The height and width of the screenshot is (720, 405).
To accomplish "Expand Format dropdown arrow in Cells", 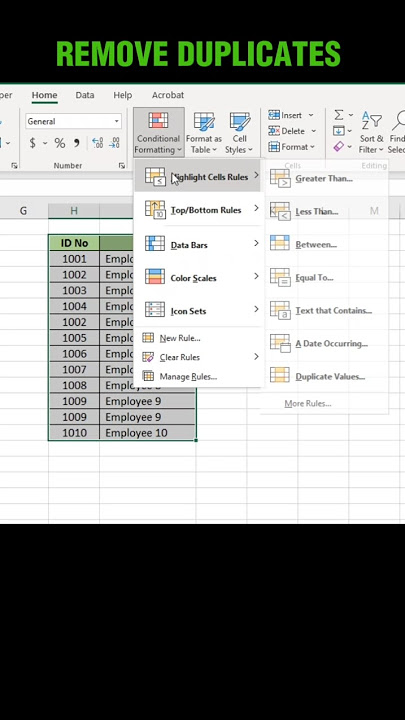I will click(312, 147).
